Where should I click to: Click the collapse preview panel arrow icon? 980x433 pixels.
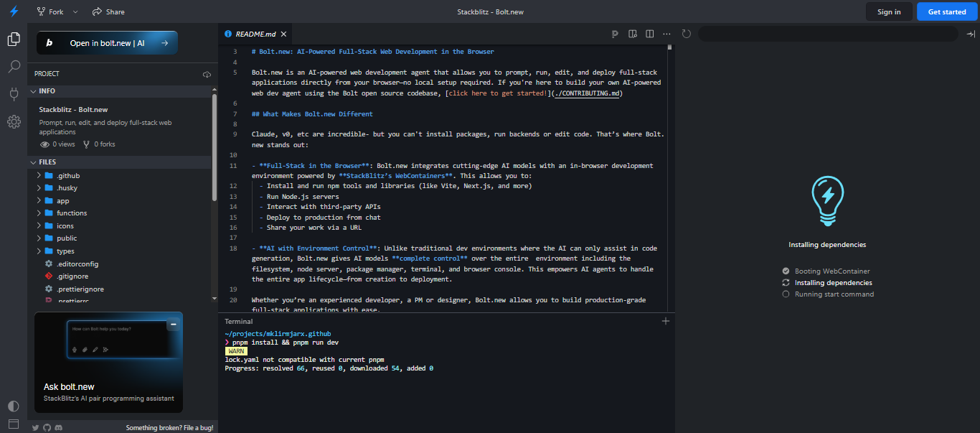tap(970, 34)
